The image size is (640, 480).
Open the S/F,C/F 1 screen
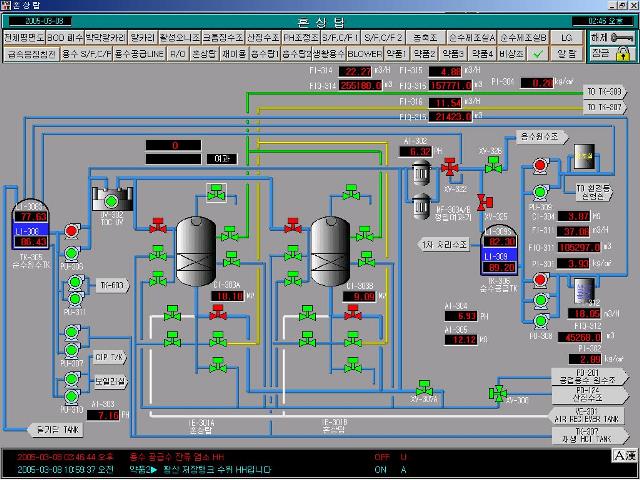point(341,38)
